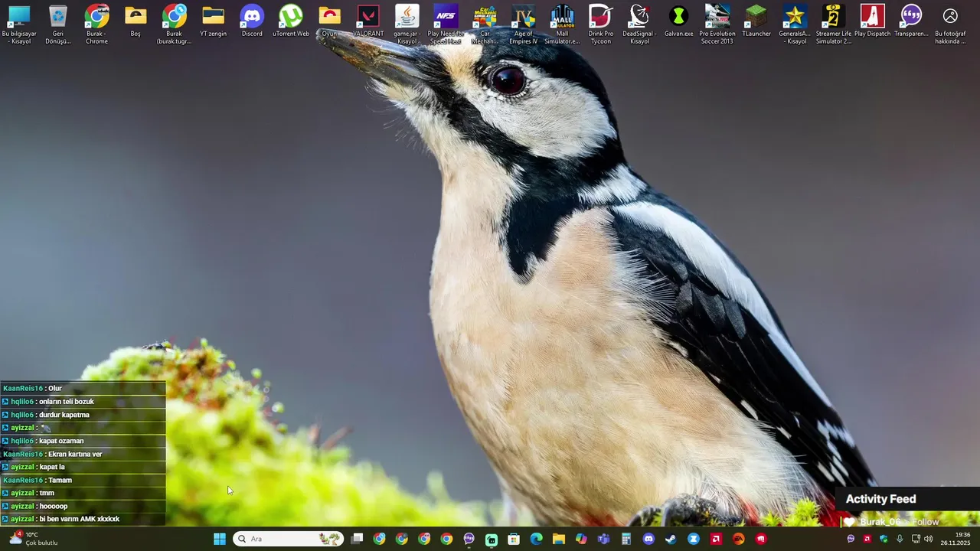Select the Play Need for Speed Heat icon

[446, 24]
